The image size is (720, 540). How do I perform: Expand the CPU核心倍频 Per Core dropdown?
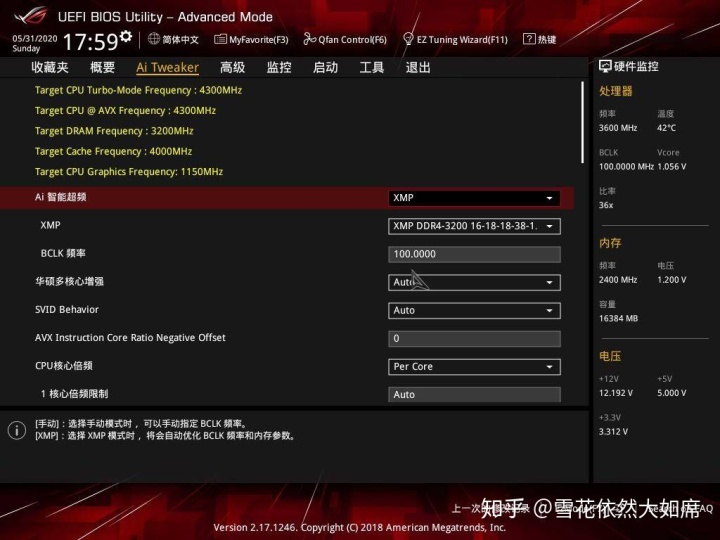coord(474,366)
